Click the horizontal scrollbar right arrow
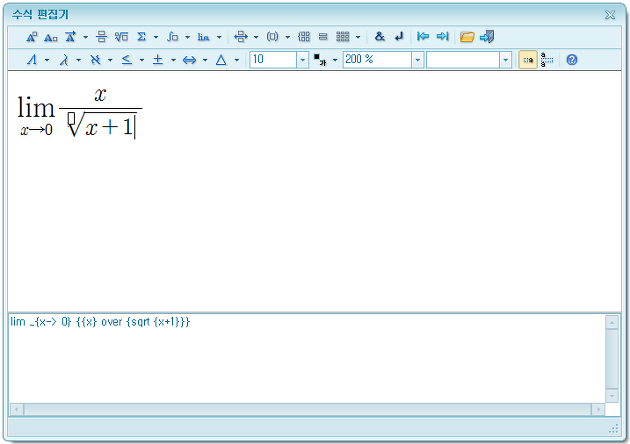 click(598, 409)
